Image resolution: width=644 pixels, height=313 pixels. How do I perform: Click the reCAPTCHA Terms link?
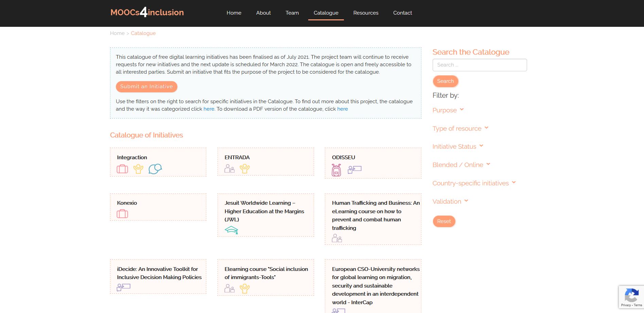(638, 305)
